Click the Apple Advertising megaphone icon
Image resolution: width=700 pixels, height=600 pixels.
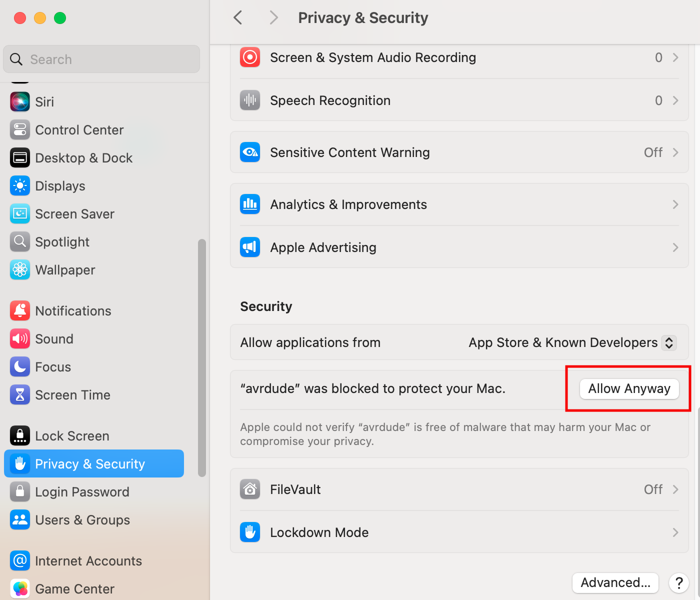coord(250,247)
